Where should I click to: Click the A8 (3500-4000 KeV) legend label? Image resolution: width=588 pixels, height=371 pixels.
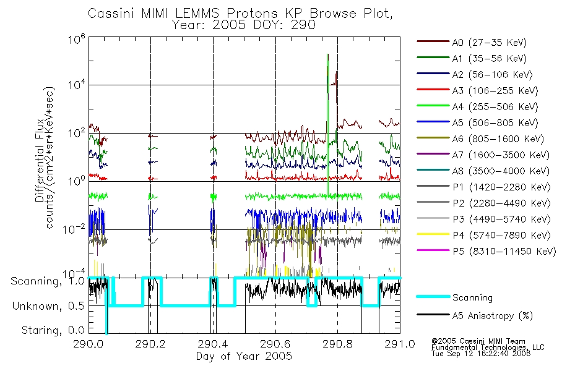pyautogui.click(x=501, y=171)
